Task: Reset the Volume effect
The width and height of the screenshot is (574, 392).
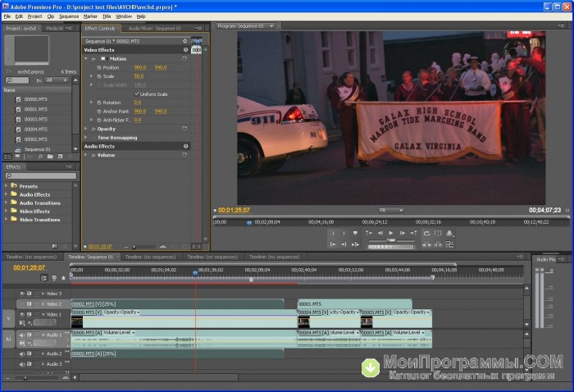Action: coord(184,155)
